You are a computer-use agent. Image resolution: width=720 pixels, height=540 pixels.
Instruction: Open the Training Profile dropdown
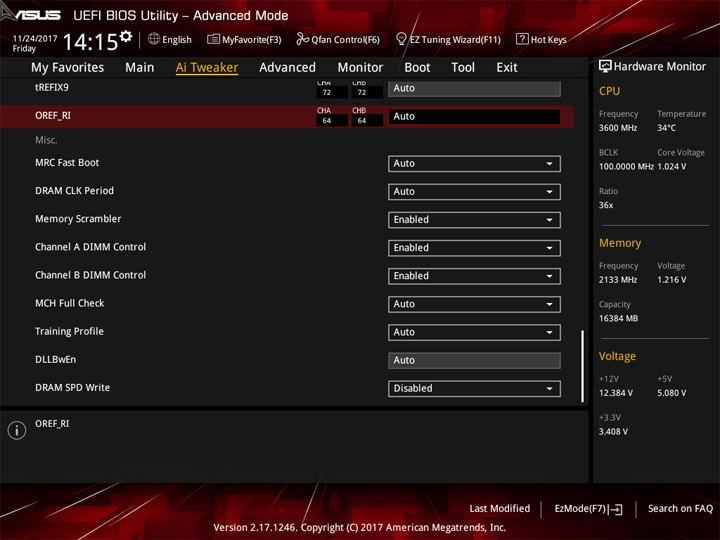(x=474, y=332)
